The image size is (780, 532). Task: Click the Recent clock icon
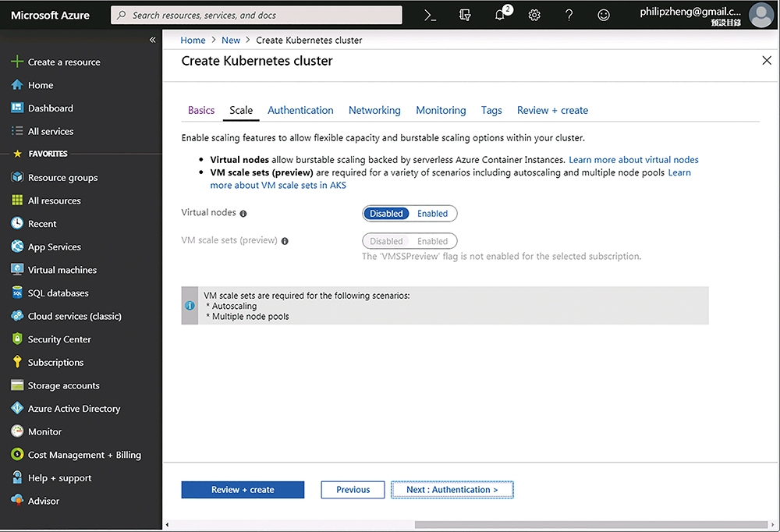pos(17,223)
